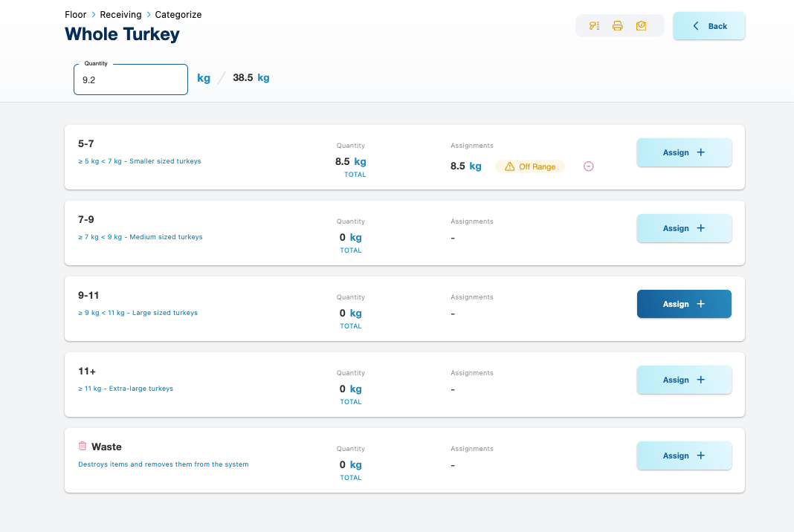Click the 11+ Extra-large turkeys description
Image resolution: width=794 pixels, height=532 pixels.
(x=126, y=389)
